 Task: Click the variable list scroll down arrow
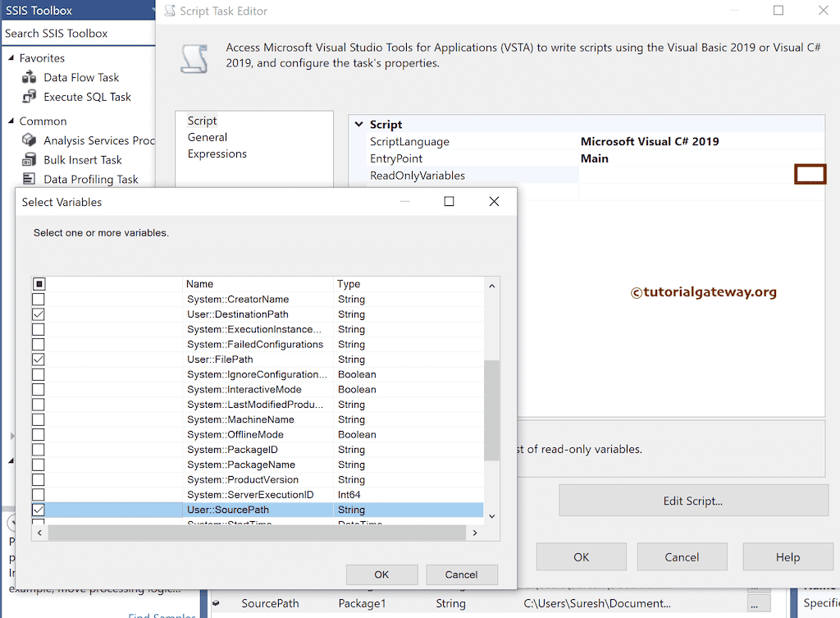(492, 516)
